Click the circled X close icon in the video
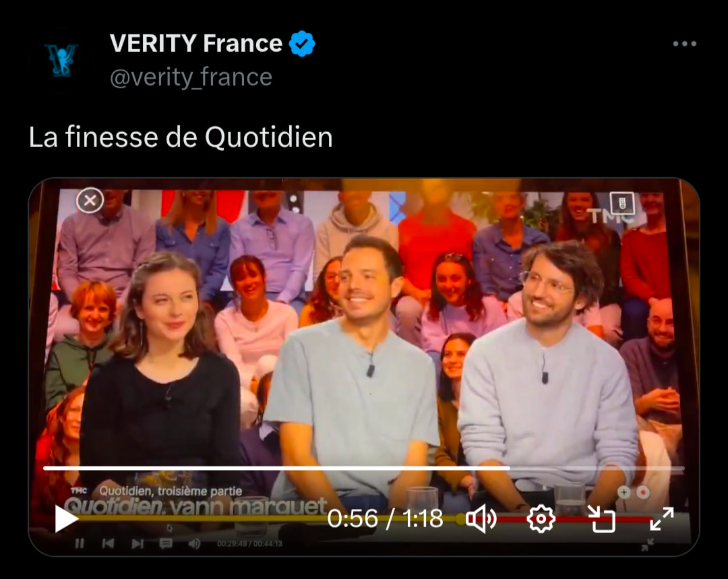728x579 pixels. (x=90, y=200)
